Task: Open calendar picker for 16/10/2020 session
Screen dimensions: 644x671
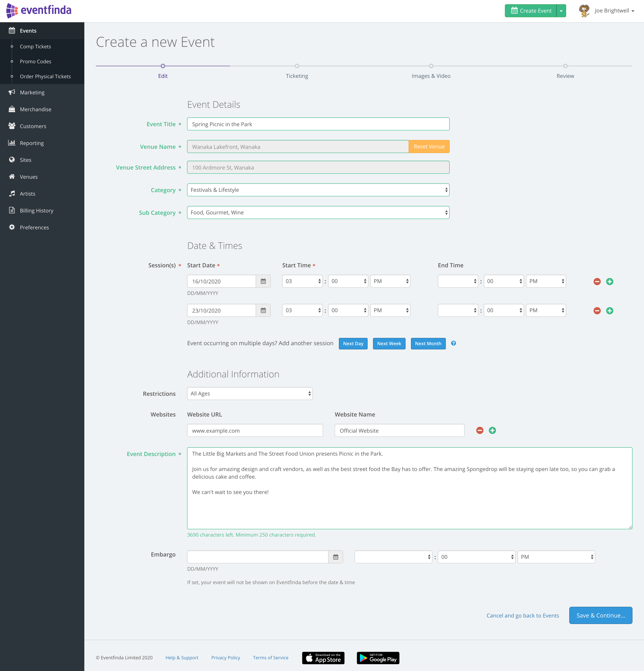Action: [x=263, y=281]
